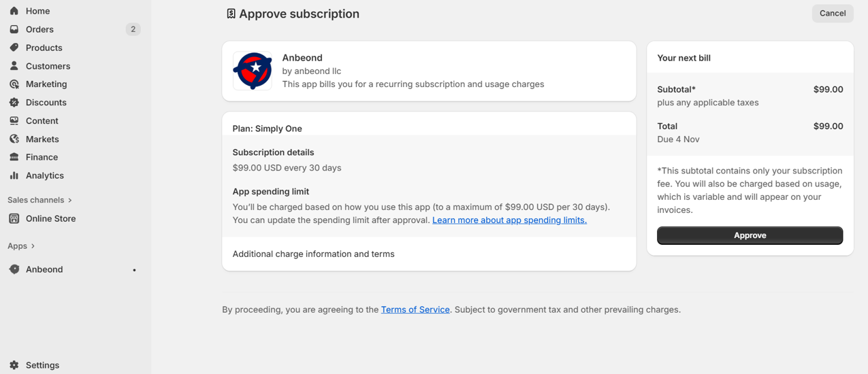
Task: Open the Terms of Service link
Action: [415, 309]
